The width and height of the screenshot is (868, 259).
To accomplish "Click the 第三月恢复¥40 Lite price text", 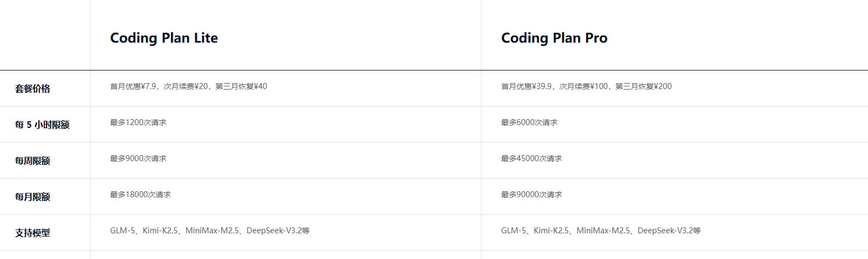I will (241, 86).
